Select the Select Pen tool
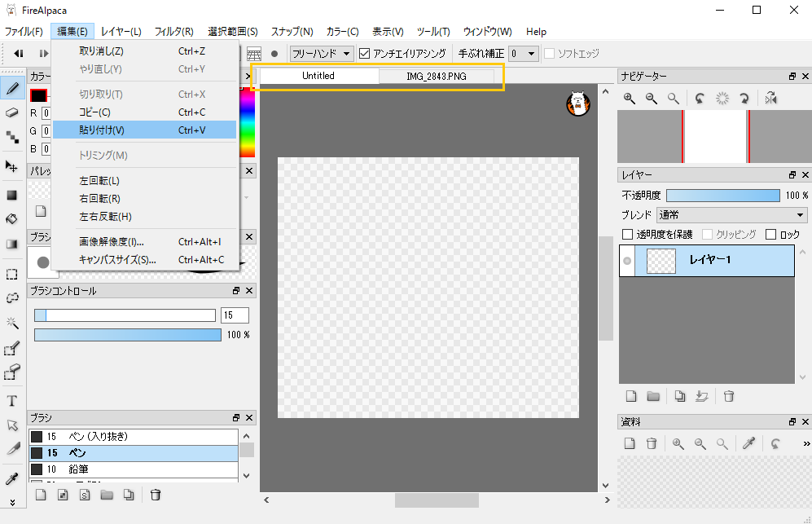Screen dimensions: 812x524 (x=12, y=349)
